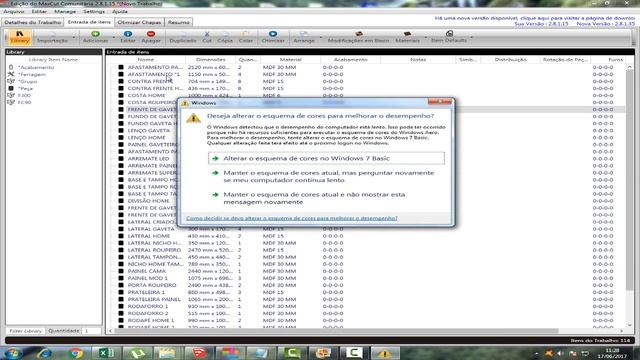Sort by the Acabamento column header
This screenshot has width=640, height=360.
pos(351,60)
